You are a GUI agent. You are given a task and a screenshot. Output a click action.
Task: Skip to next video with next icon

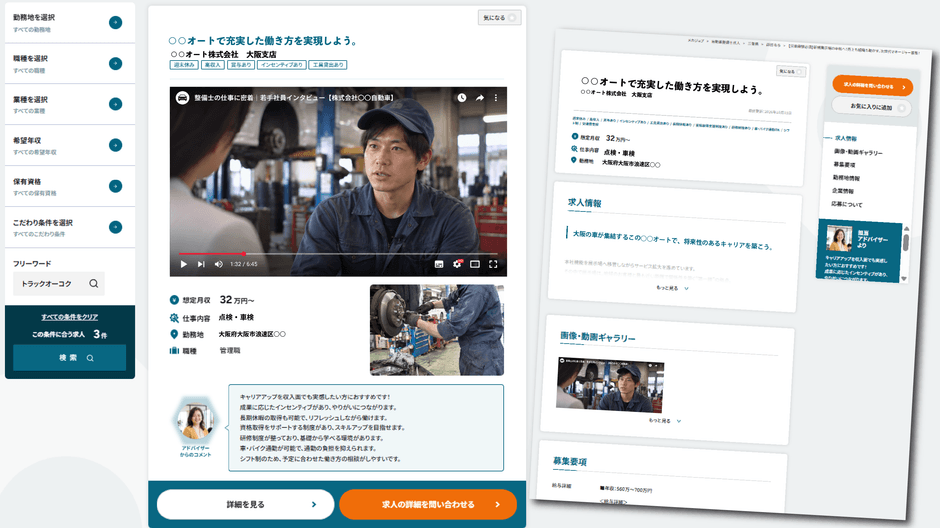[x=201, y=264]
